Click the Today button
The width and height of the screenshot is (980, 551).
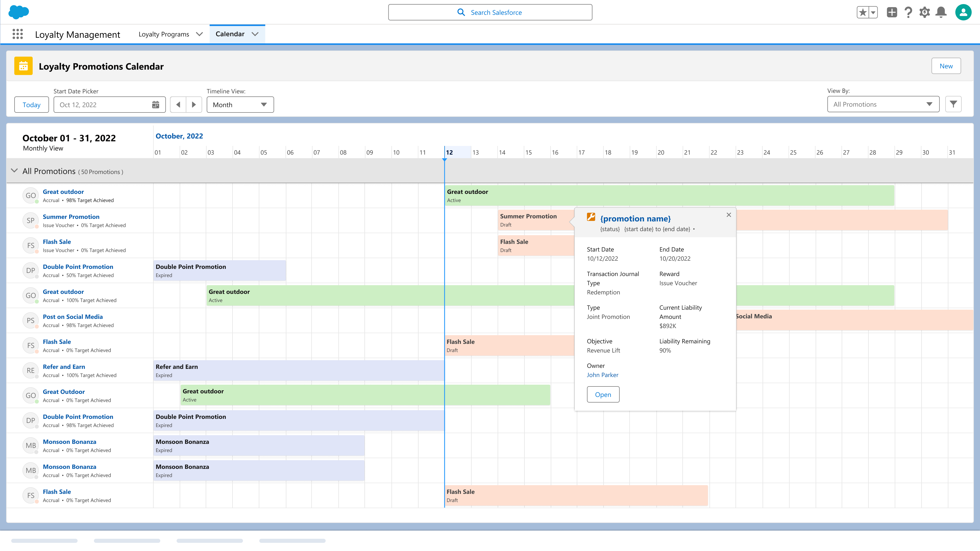coord(32,105)
